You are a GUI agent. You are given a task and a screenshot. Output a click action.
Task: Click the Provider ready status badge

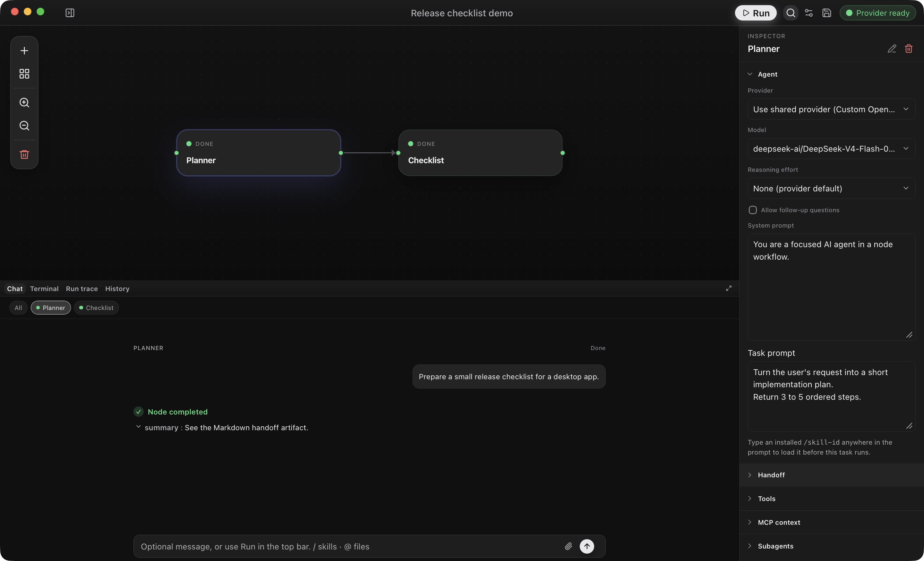(x=877, y=13)
